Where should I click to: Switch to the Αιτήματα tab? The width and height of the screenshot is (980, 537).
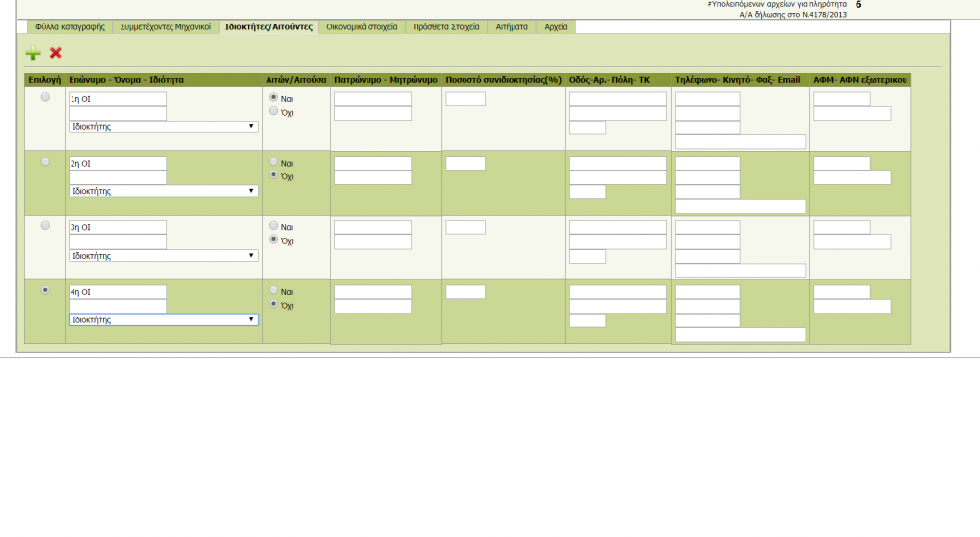512,27
